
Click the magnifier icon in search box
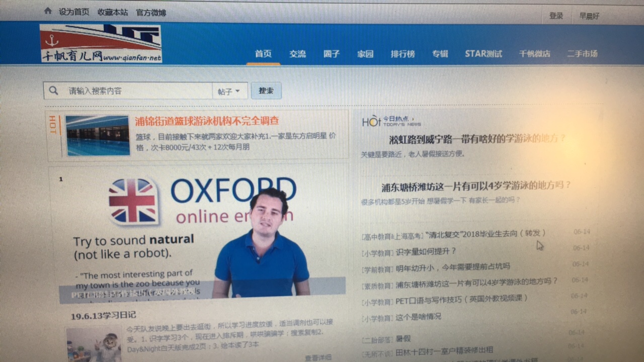[53, 90]
